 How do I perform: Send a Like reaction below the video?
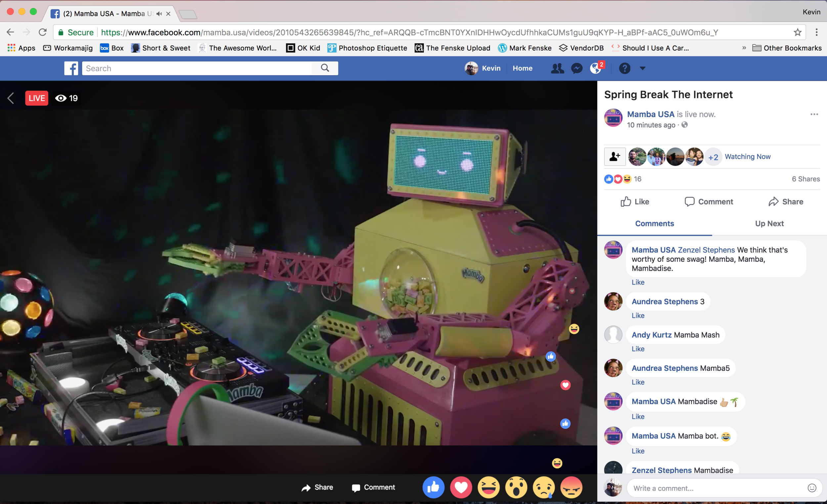point(433,487)
